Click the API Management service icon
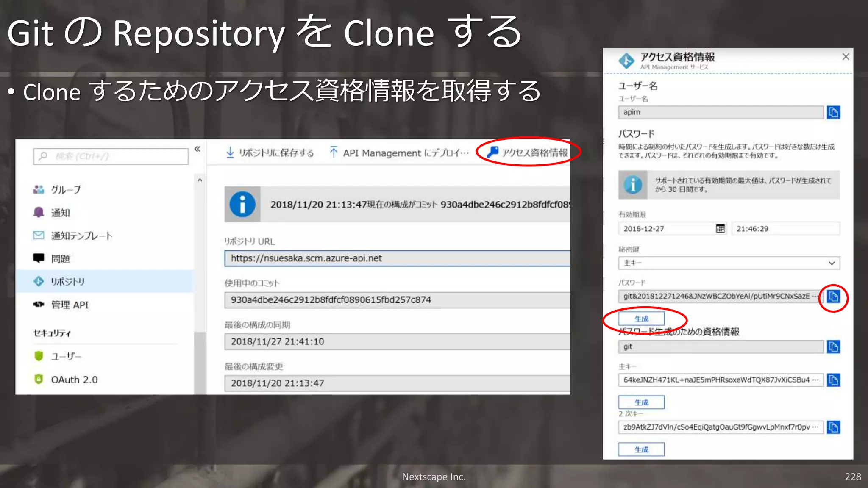Viewport: 868px width, 488px height. click(x=626, y=61)
